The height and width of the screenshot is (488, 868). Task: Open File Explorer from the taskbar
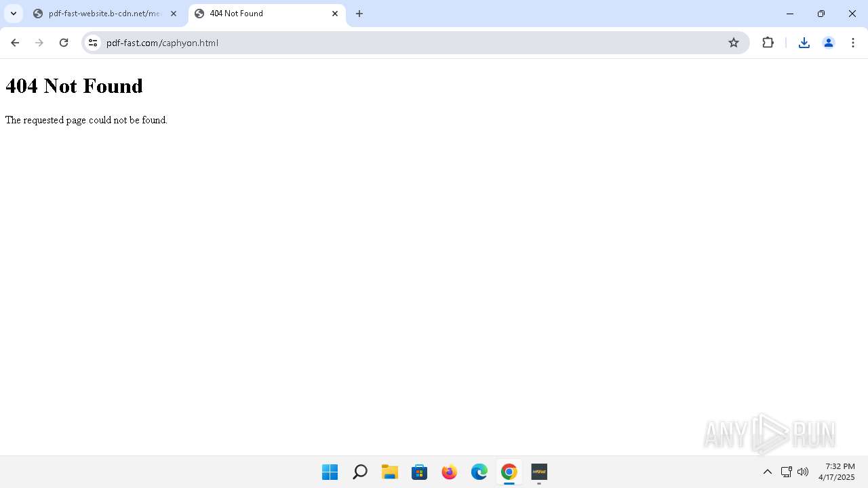point(390,472)
